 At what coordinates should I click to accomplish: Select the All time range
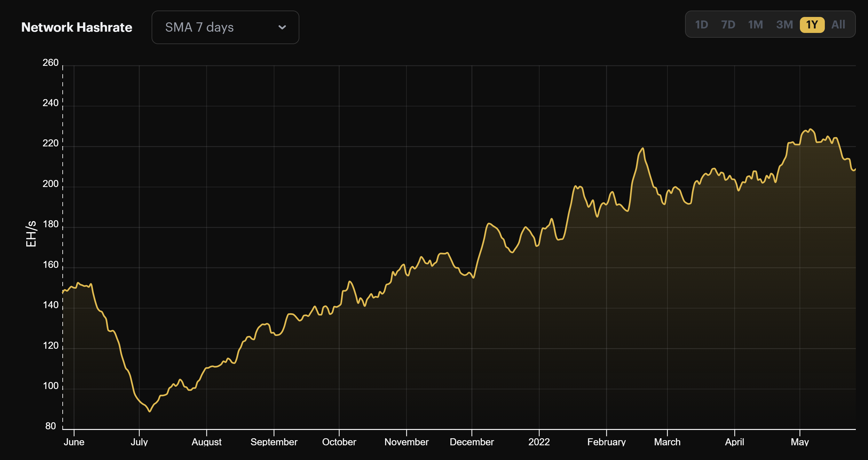click(x=839, y=24)
